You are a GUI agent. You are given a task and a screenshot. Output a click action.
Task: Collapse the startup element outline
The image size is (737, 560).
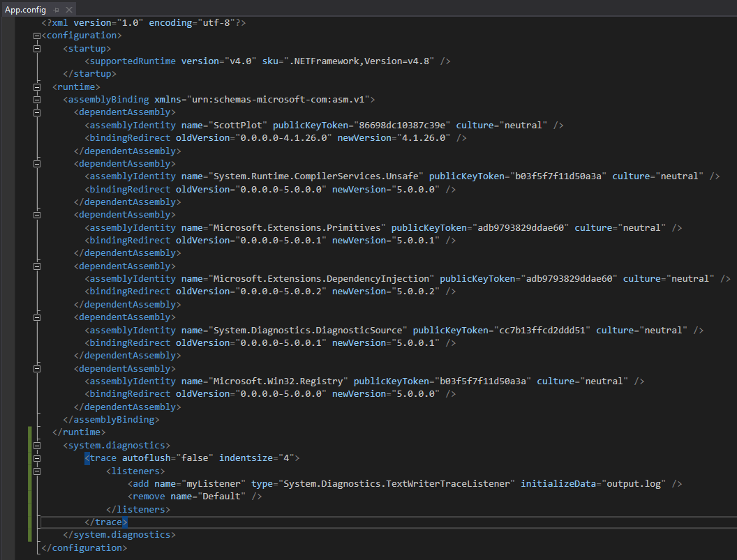(x=37, y=48)
